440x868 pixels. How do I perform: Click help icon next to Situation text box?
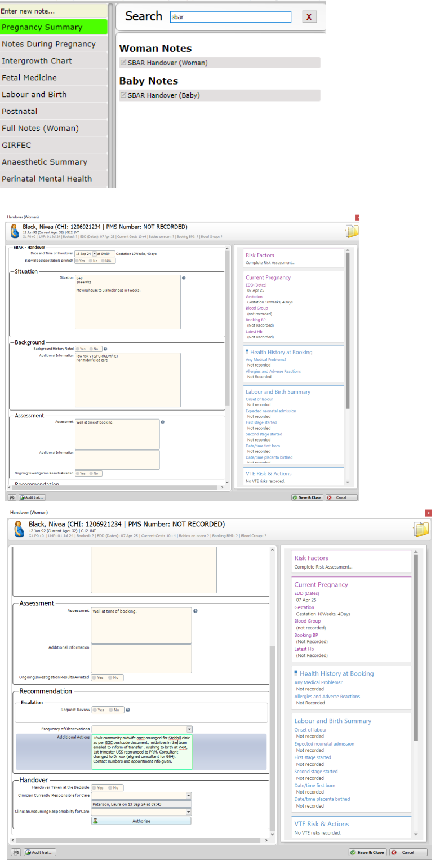click(184, 277)
